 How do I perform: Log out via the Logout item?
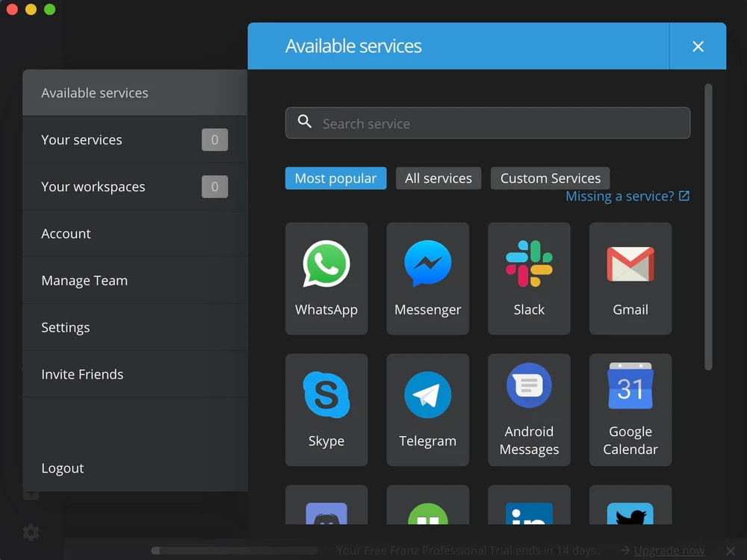point(63,468)
